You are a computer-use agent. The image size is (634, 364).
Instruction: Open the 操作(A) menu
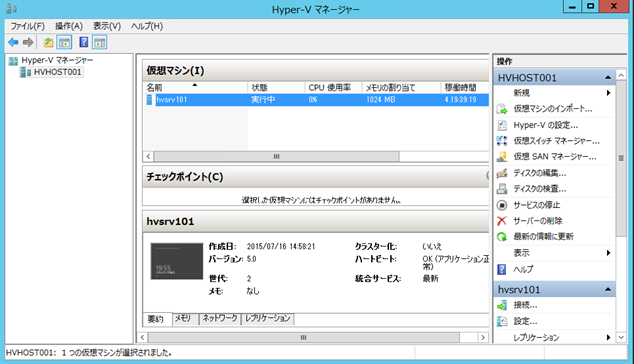point(69,26)
